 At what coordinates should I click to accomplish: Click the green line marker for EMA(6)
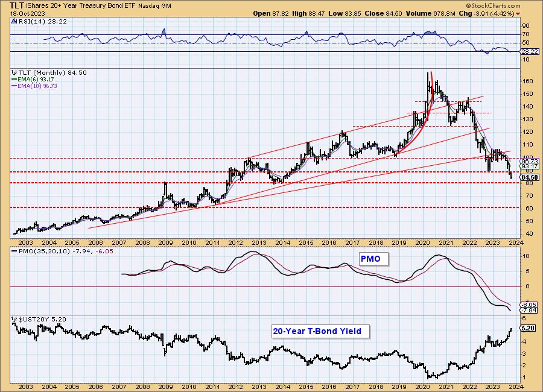pyautogui.click(x=14, y=80)
